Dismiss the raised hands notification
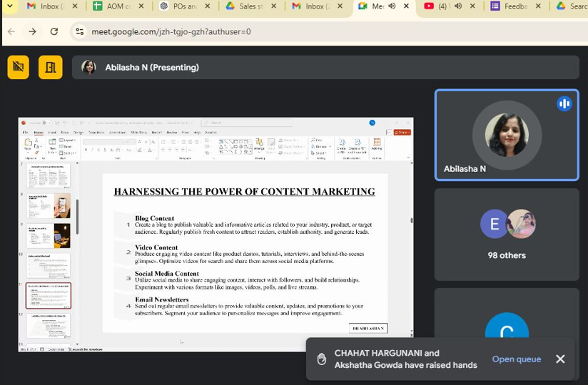This screenshot has height=385, width=588. coord(560,359)
